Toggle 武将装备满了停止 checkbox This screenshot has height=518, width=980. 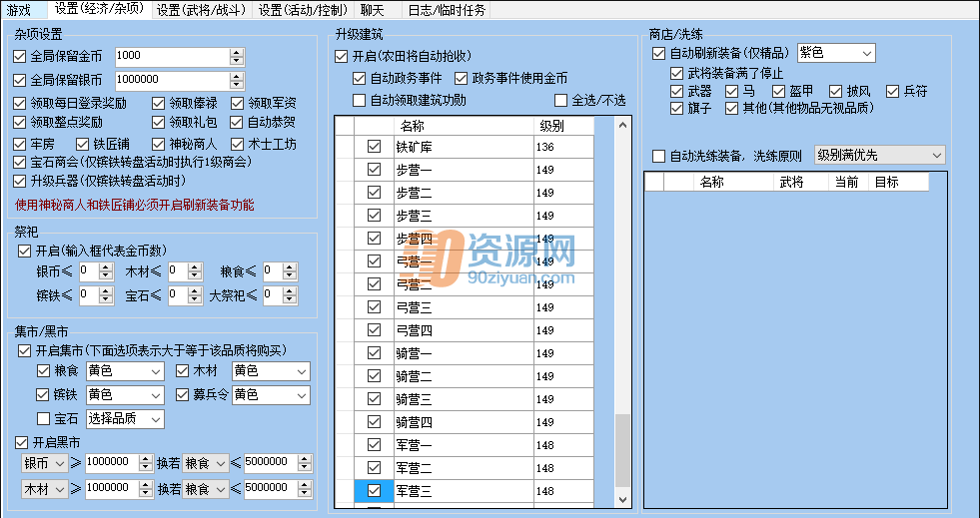[676, 74]
